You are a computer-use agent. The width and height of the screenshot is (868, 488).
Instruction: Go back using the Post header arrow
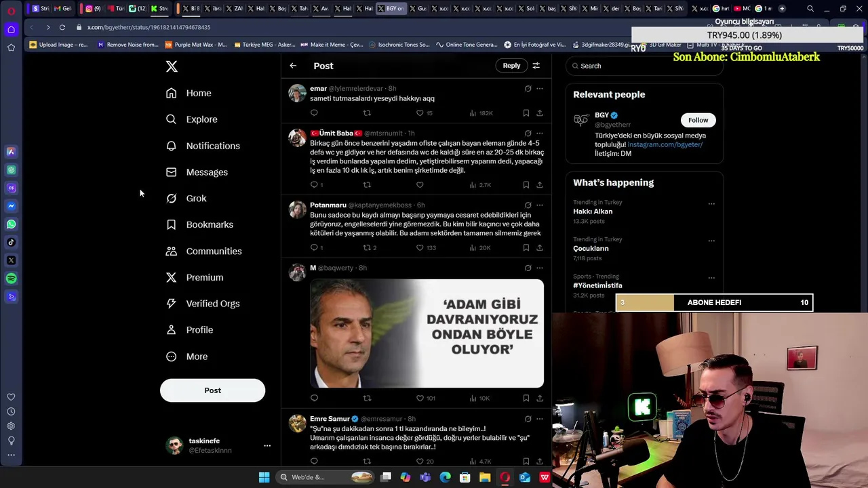pyautogui.click(x=293, y=66)
